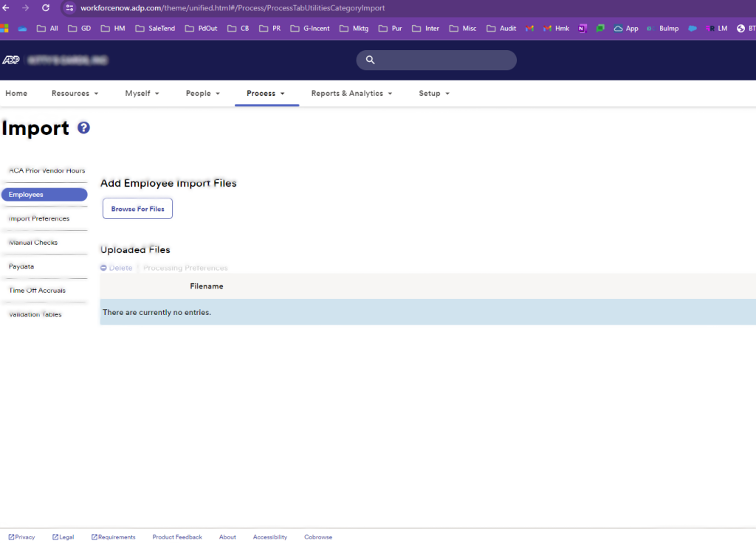Open the Salesforce cloud bookmark icon
Viewport: 756px width, 543px height.
coord(693,29)
